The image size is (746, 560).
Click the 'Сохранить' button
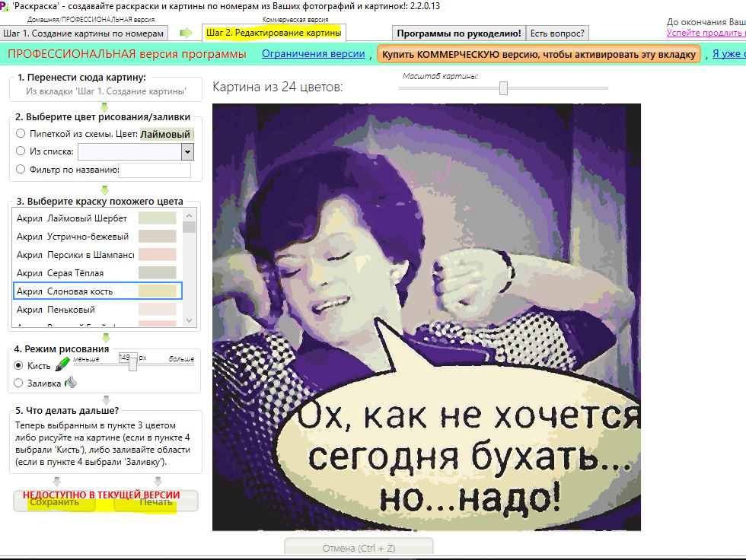[54, 501]
